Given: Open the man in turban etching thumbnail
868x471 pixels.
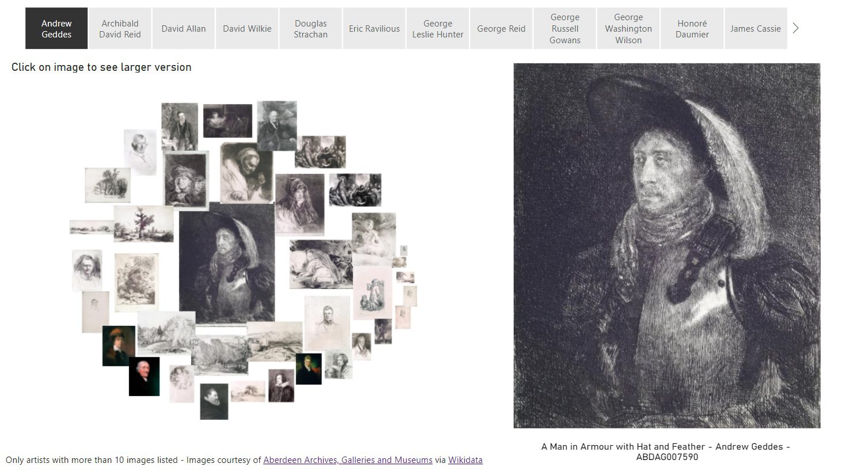Looking at the screenshot, I should click(x=185, y=180).
